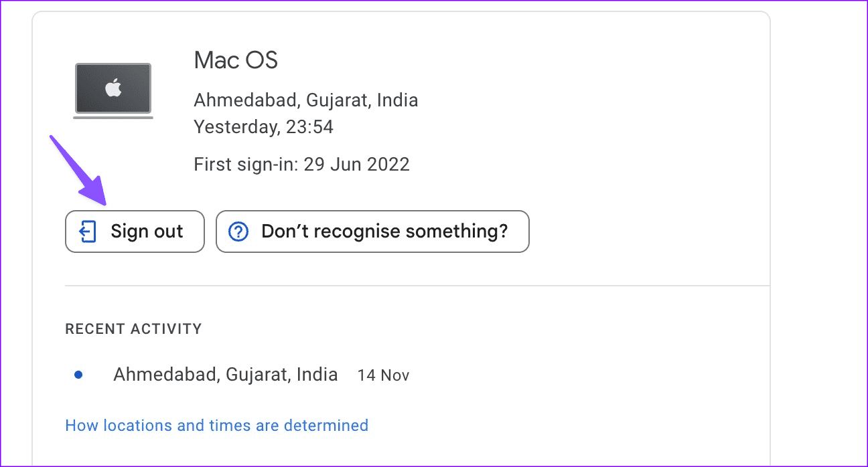Select the Ahmedabad, Gujarat, India device location

point(306,101)
